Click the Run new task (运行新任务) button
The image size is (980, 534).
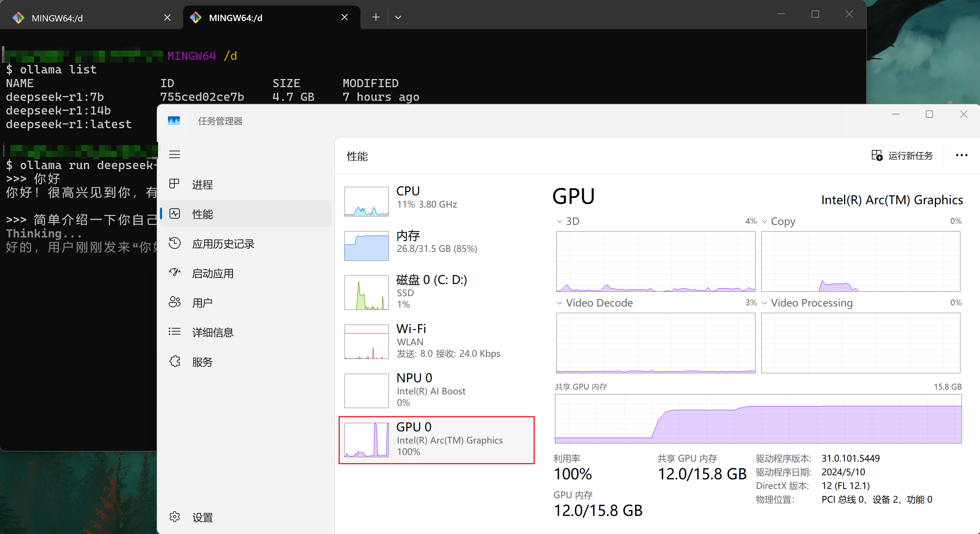(902, 155)
